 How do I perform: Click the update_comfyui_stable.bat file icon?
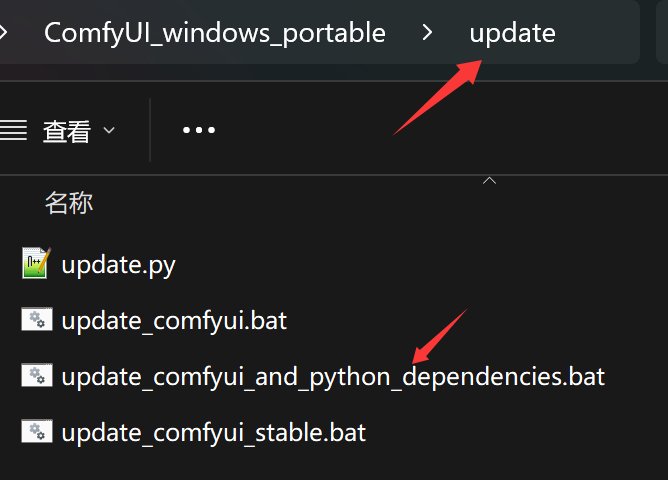pos(36,432)
